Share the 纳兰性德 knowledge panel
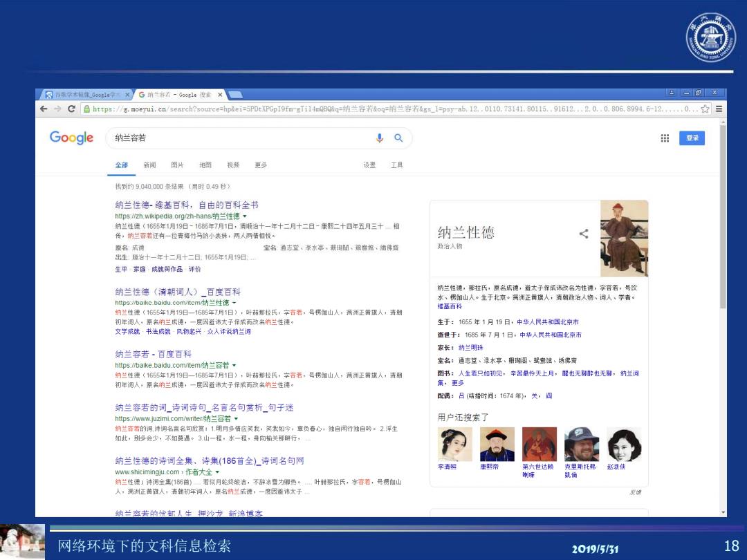Screen dimensions: 747x560 tap(584, 234)
